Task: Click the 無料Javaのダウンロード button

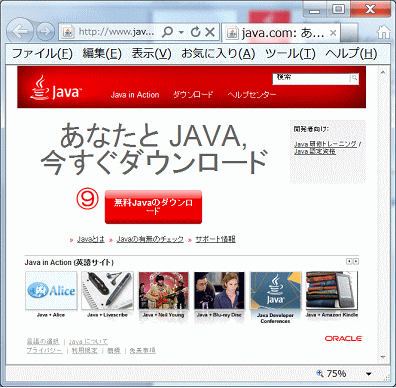Action: pos(153,207)
